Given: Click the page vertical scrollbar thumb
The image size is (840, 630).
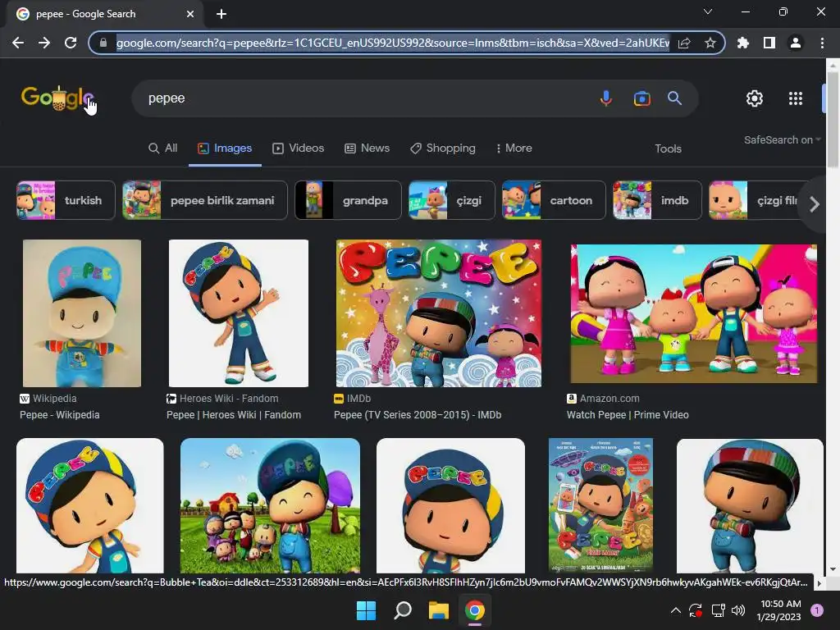Looking at the screenshot, I should (x=833, y=118).
